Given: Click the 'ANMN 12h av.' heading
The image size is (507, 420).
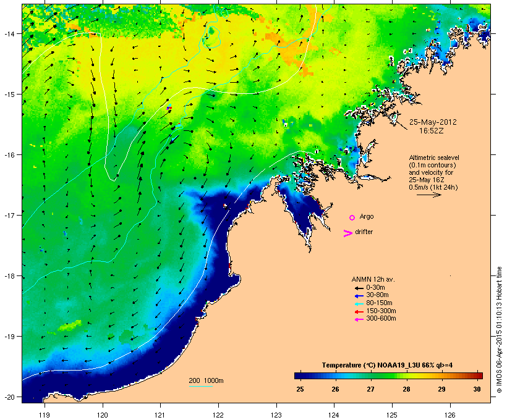Looking at the screenshot, I should point(373,279).
